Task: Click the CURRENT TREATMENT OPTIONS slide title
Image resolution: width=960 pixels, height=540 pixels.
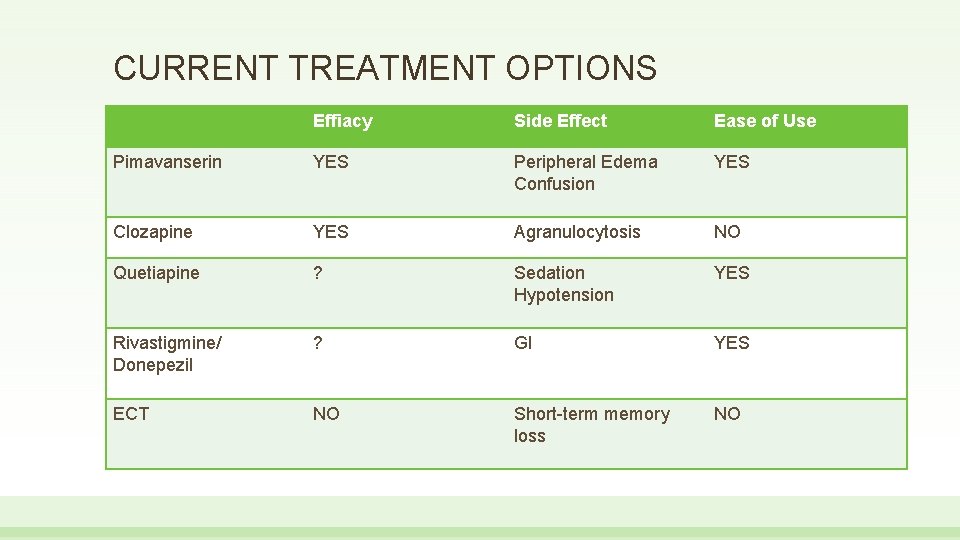Action: pos(384,67)
